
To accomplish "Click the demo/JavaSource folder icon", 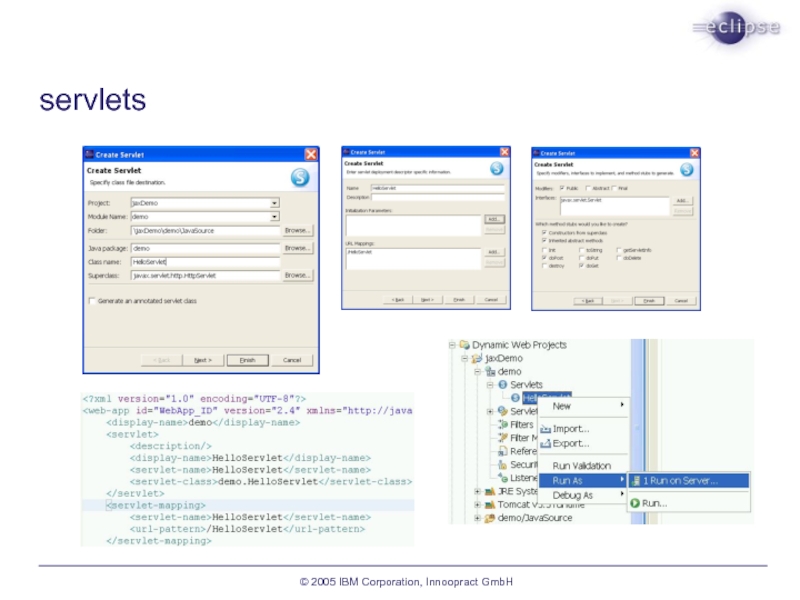I will 490,518.
